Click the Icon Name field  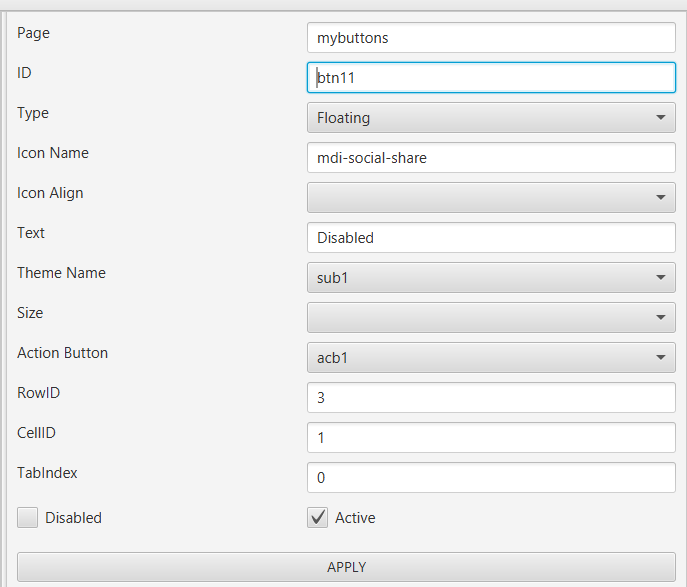(491, 158)
